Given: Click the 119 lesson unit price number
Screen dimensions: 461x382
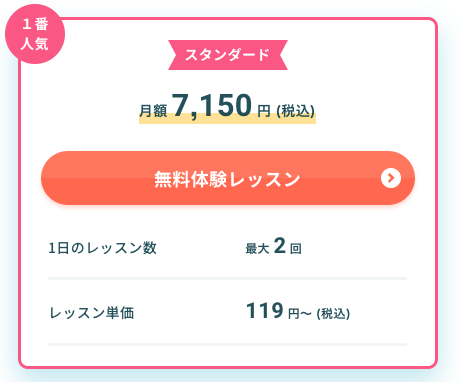Looking at the screenshot, I should [265, 311].
